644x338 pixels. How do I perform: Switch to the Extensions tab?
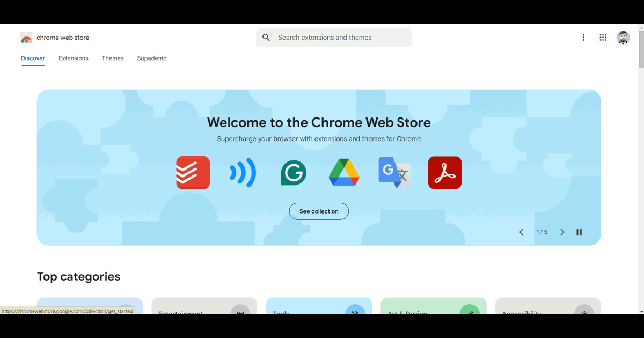(74, 58)
